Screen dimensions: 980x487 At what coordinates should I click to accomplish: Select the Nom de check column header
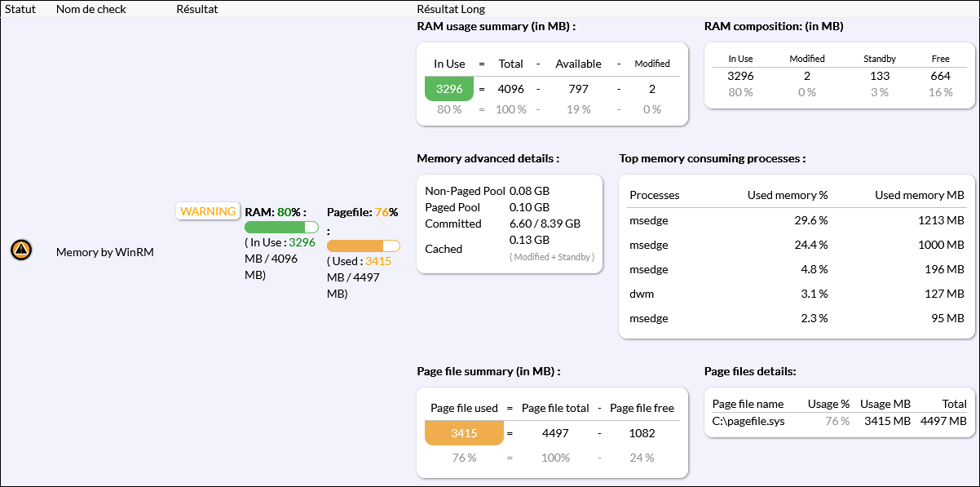click(x=90, y=9)
